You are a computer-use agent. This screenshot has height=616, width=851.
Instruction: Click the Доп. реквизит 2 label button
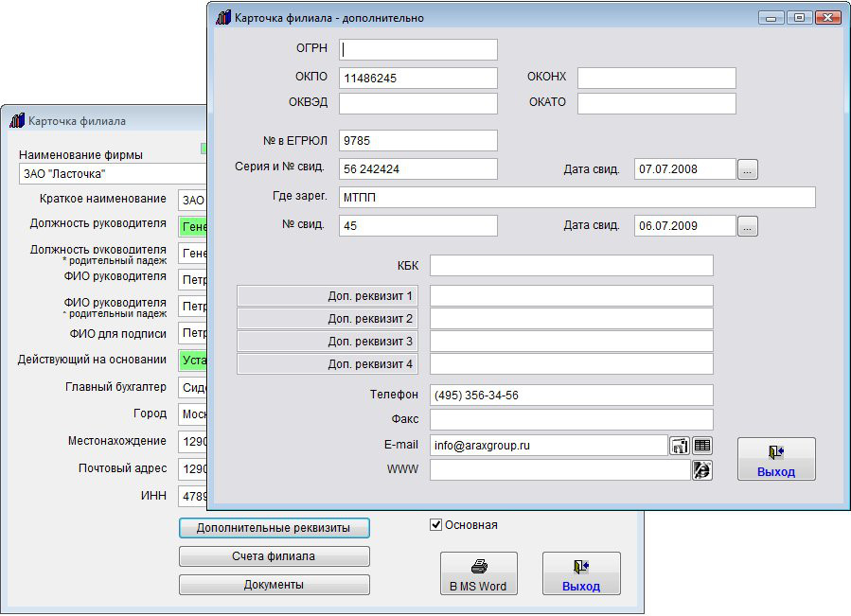328,319
